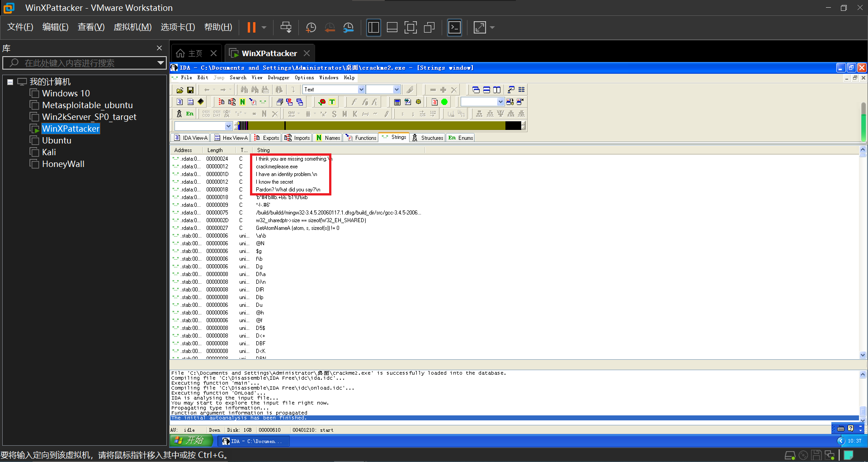Open the IDA File menu

pyautogui.click(x=186, y=78)
